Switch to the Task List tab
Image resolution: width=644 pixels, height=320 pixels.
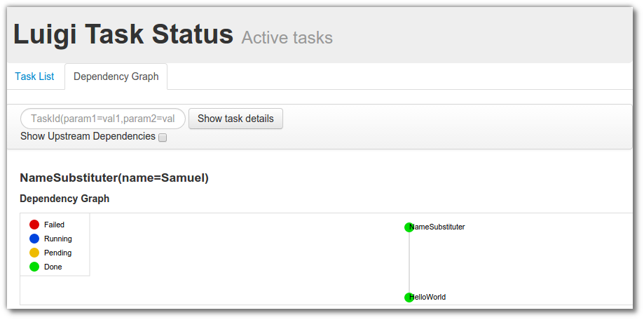point(34,76)
